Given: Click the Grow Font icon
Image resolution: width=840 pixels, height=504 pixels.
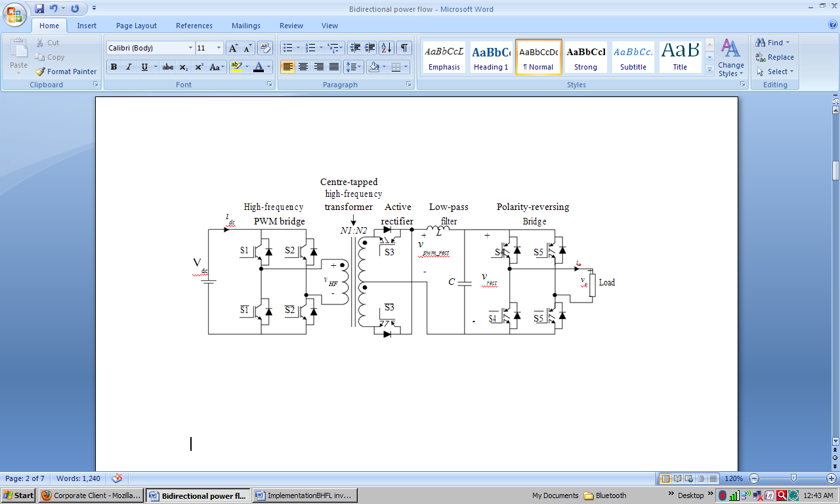Looking at the screenshot, I should pos(233,48).
